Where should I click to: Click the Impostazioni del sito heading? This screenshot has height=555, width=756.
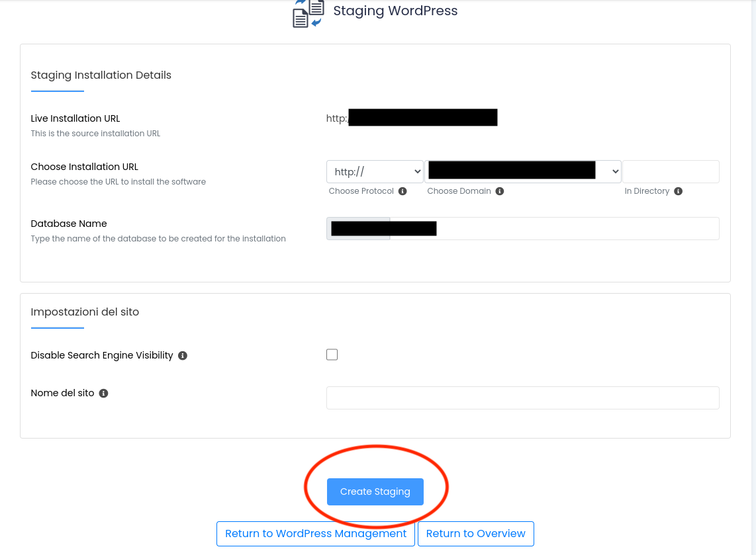pyautogui.click(x=85, y=312)
